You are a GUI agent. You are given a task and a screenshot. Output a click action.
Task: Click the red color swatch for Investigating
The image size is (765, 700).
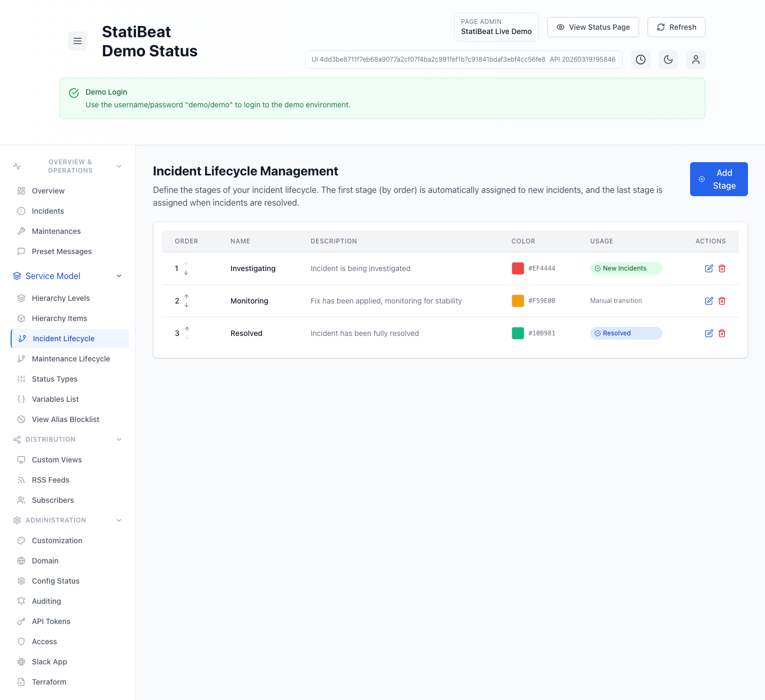click(x=518, y=268)
